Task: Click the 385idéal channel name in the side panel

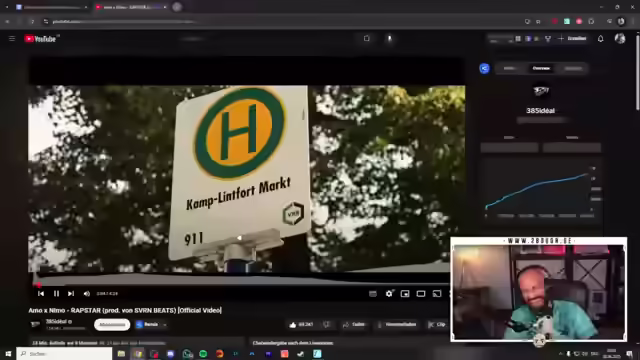Action: [540, 111]
